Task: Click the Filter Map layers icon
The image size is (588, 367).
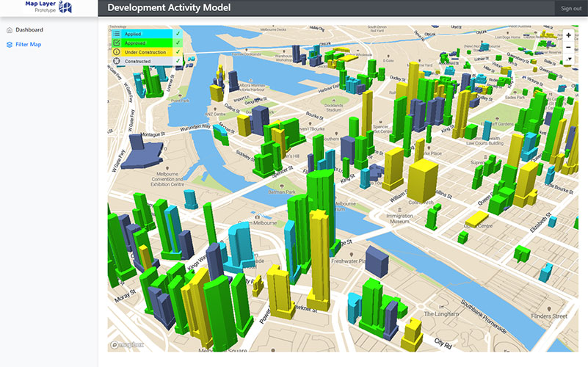Action: point(9,45)
